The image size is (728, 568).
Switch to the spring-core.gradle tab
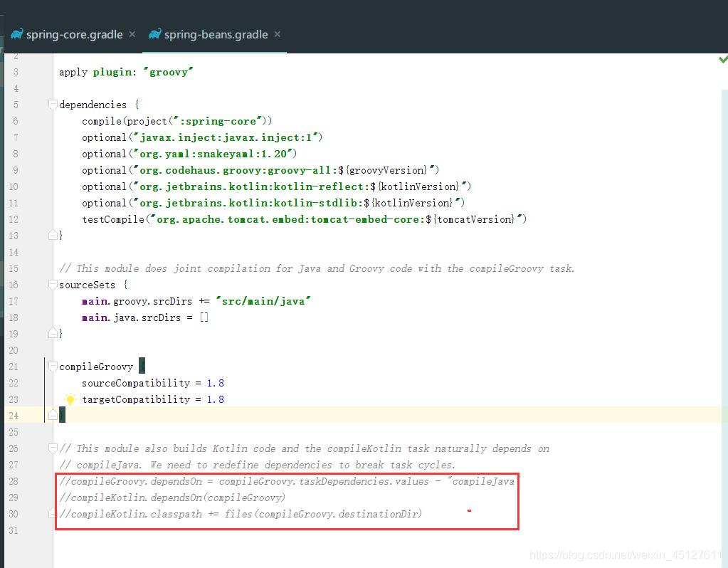pyautogui.click(x=74, y=35)
